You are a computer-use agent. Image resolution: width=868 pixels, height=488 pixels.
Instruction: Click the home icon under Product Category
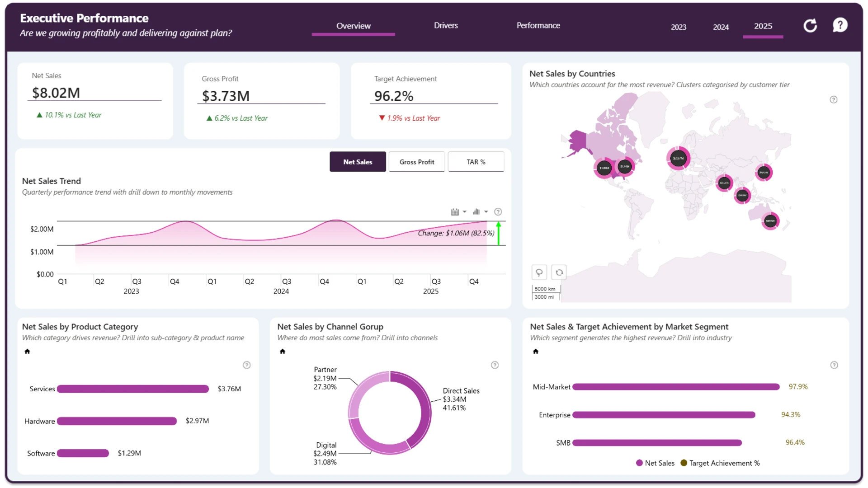coord(27,352)
